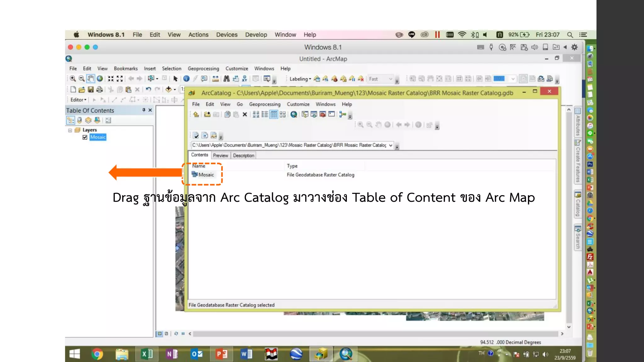Open the vertical Catalog side panel tab
This screenshot has height=362, width=644.
click(x=578, y=204)
